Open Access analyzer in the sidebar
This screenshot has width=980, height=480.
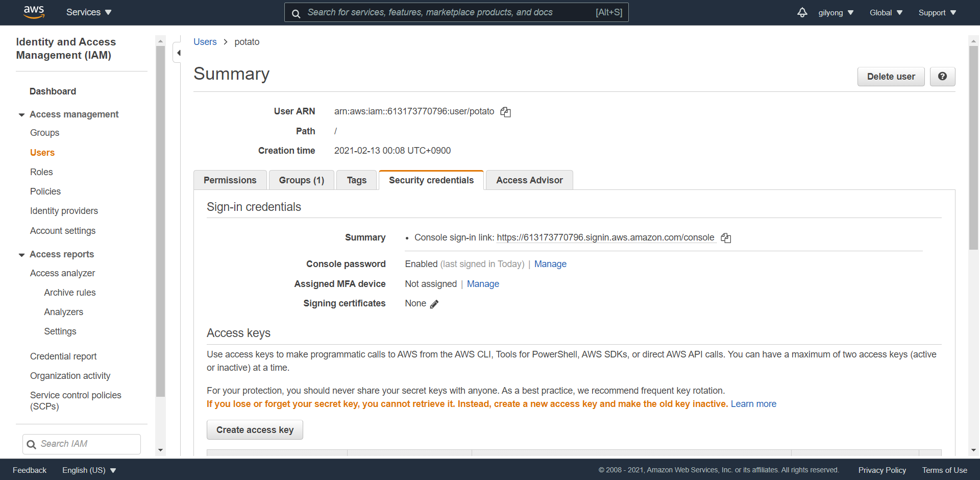tap(62, 273)
